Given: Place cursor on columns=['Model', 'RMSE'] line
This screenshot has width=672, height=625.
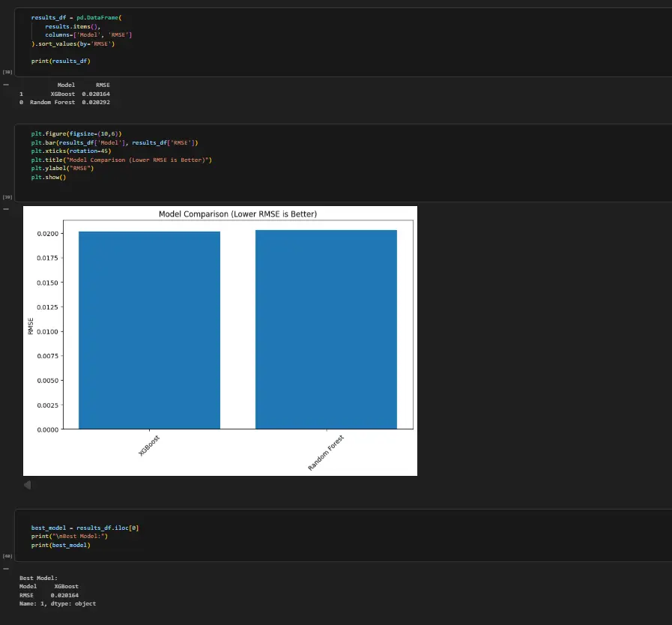Looking at the screenshot, I should (x=88, y=34).
